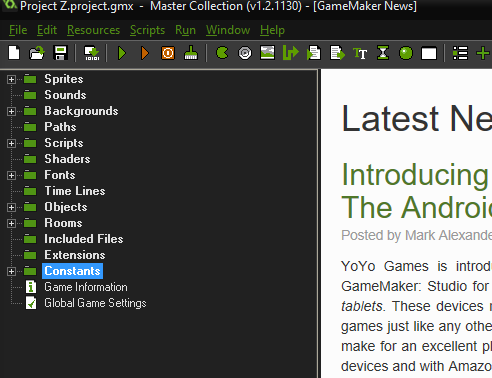Create a font with the TT icon
This screenshot has height=378, width=492.
(x=360, y=53)
